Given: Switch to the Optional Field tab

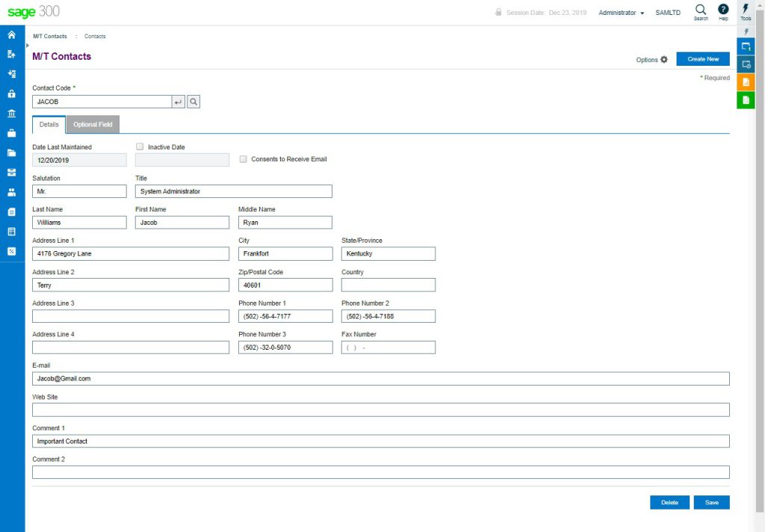Looking at the screenshot, I should click(x=93, y=125).
